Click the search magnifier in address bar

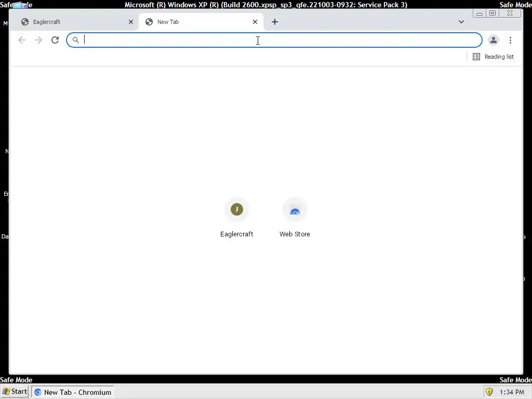(x=76, y=40)
